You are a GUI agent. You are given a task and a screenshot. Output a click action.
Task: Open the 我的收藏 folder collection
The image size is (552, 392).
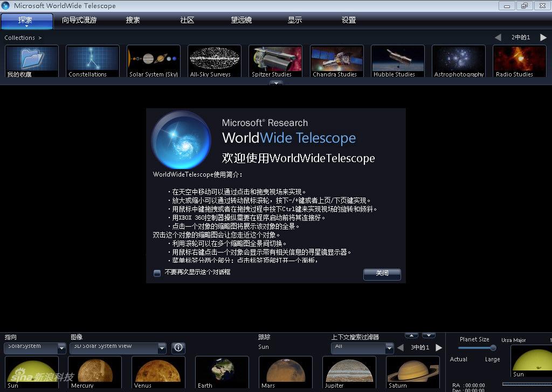(32, 61)
